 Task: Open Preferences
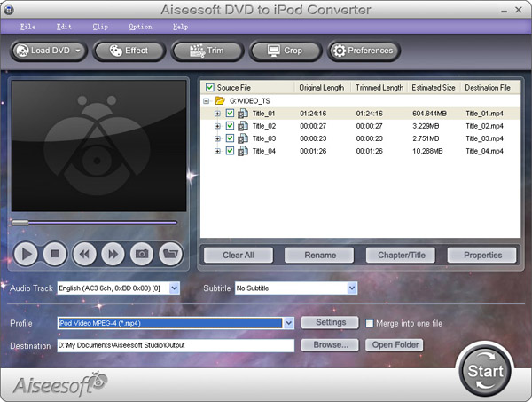364,51
